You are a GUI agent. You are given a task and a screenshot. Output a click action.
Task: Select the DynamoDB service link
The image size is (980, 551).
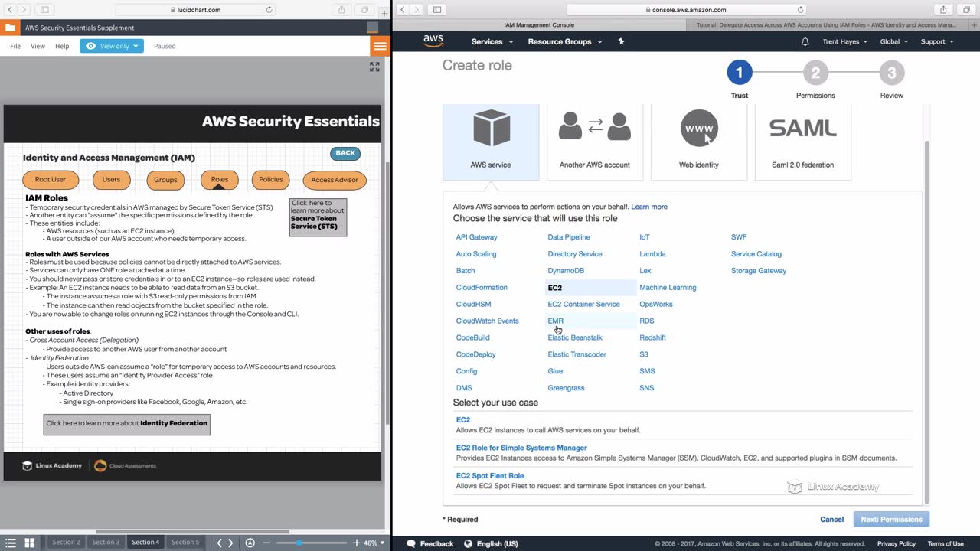(566, 271)
